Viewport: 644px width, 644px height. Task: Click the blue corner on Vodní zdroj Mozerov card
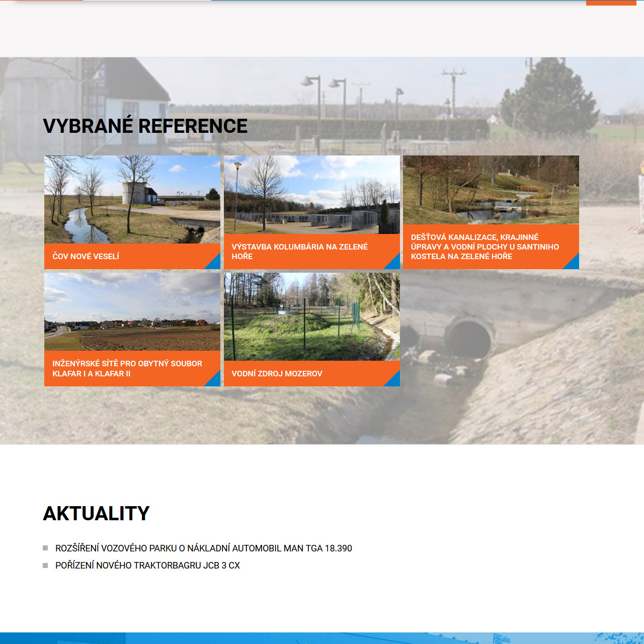(x=394, y=381)
